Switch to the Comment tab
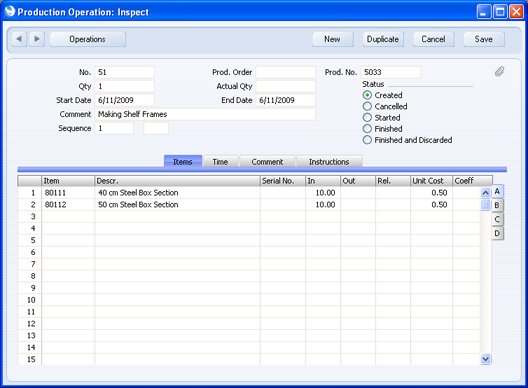The width and height of the screenshot is (528, 388). click(267, 162)
